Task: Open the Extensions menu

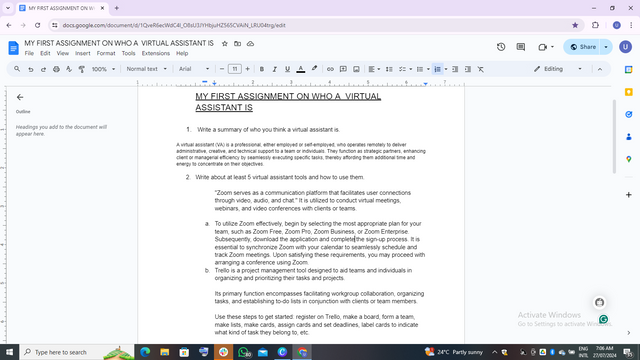Action: coord(156,53)
